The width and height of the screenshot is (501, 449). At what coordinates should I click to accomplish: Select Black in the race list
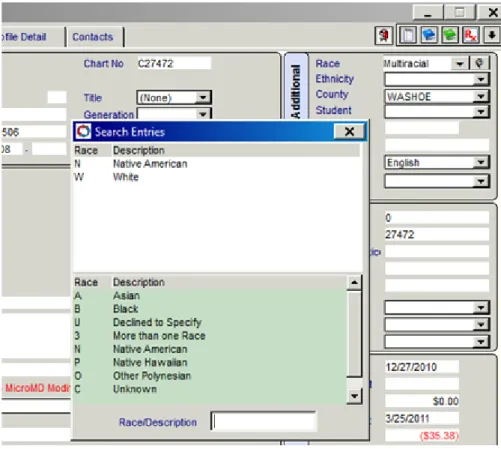(x=210, y=309)
